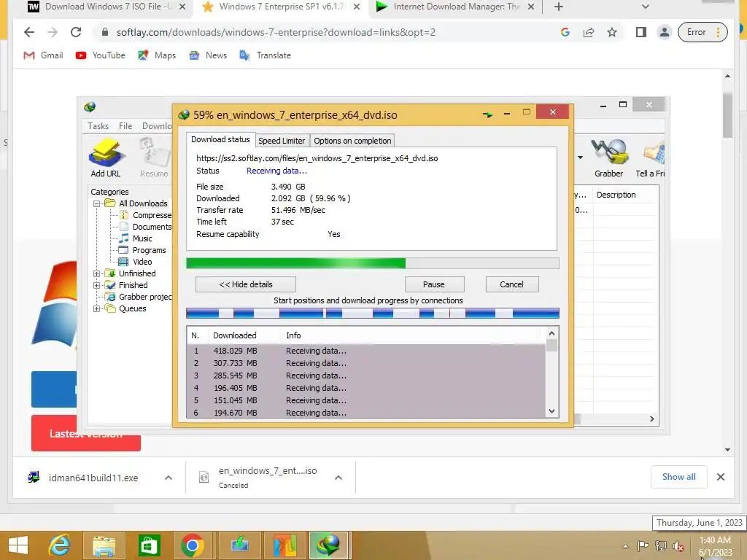The image size is (747, 560).
Task: Open News bookmark
Action: (208, 55)
